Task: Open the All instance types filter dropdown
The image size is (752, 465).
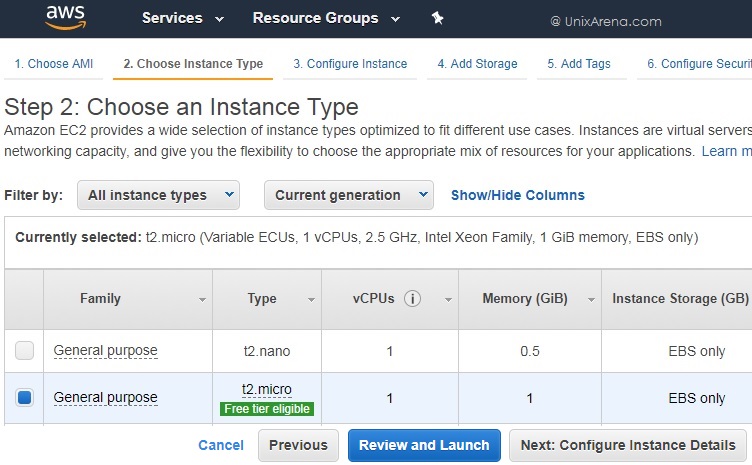Action: coord(158,195)
